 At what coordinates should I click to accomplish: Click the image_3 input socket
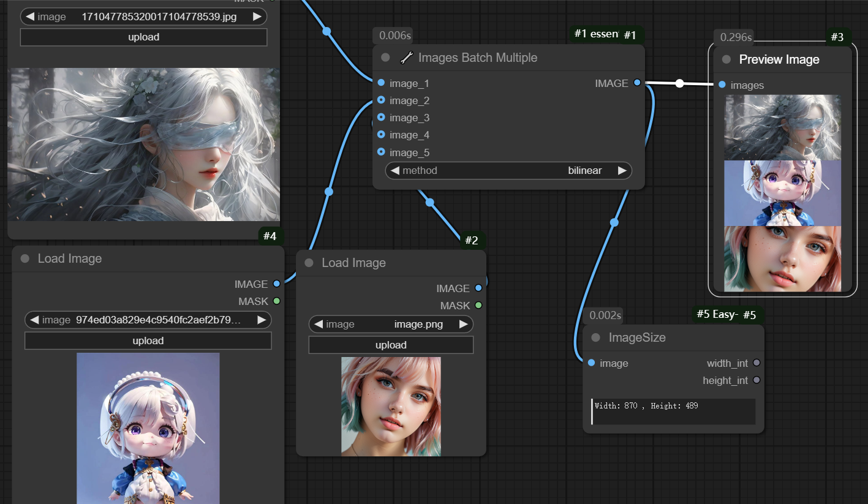382,117
